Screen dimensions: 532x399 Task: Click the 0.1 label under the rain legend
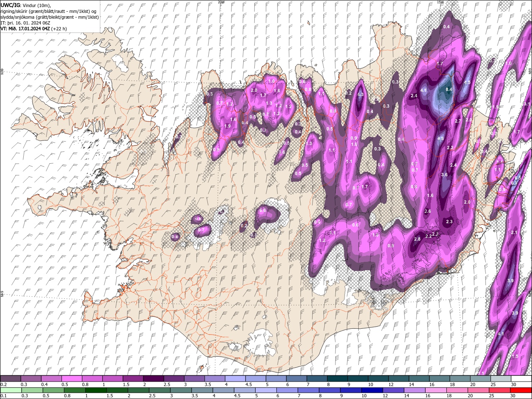3,396
